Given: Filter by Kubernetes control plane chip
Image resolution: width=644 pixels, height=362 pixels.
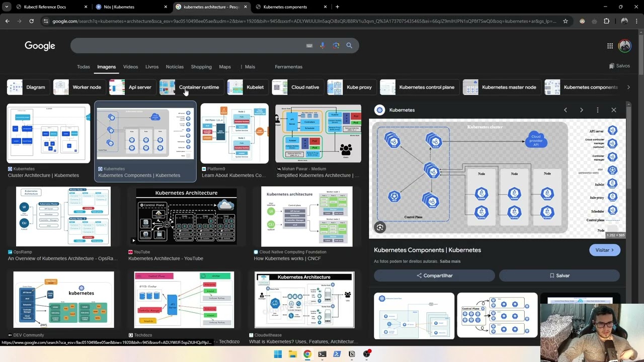Looking at the screenshot, I should coord(420,87).
